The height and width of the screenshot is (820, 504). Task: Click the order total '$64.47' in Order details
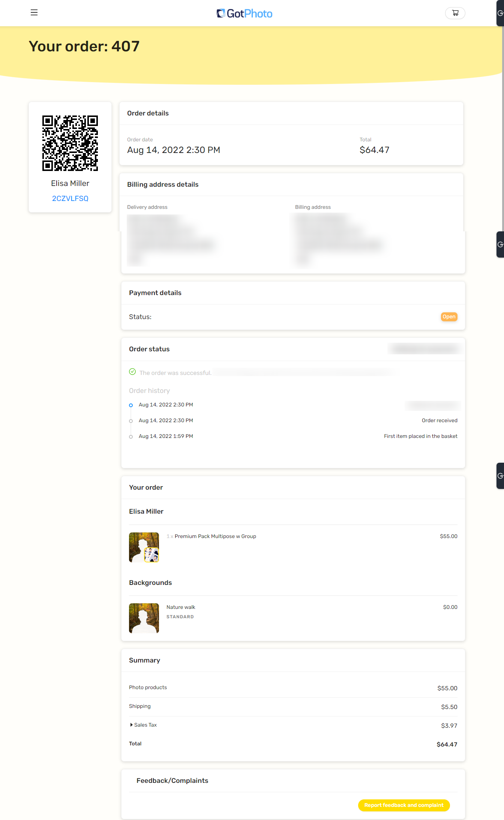click(x=374, y=150)
